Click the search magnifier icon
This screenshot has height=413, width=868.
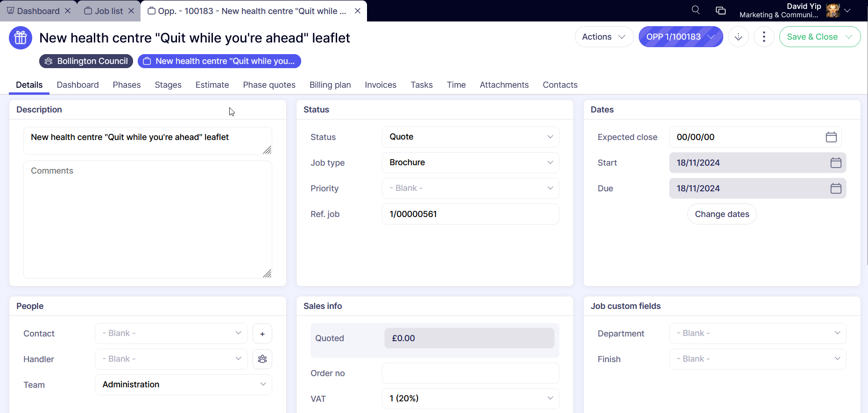695,10
